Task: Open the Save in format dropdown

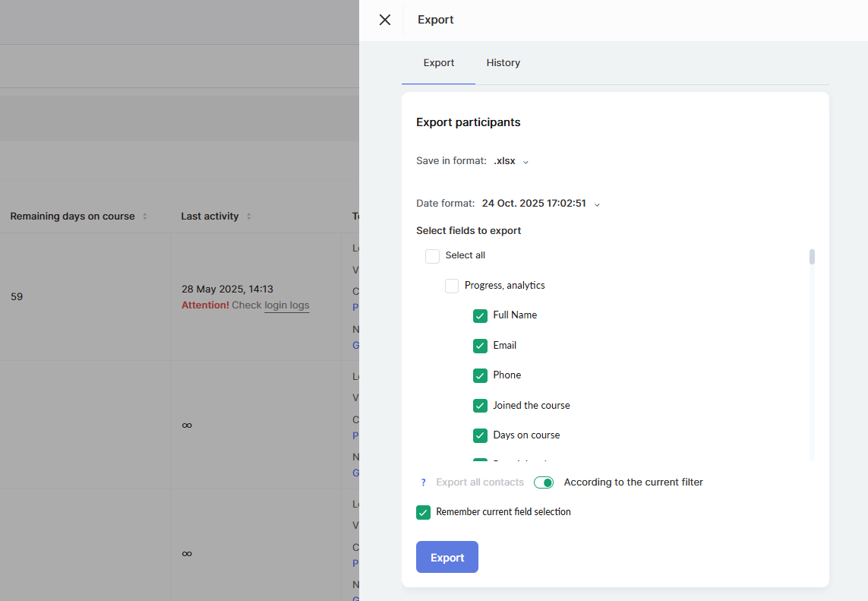Action: coord(511,161)
